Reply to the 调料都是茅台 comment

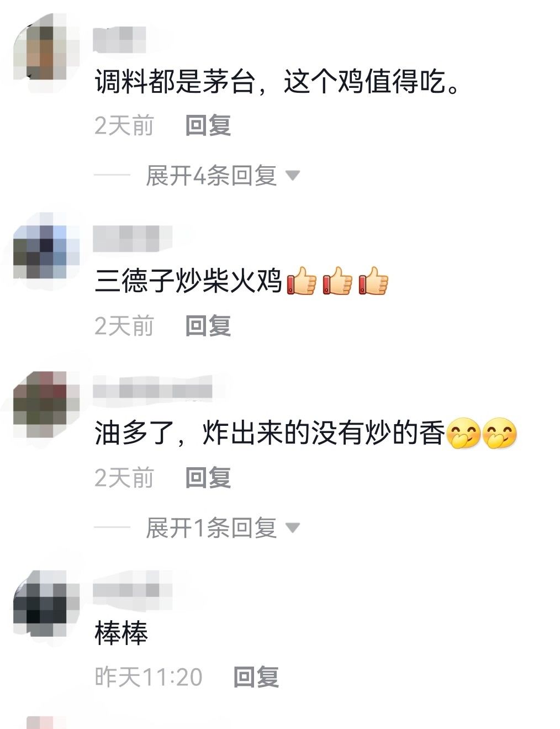pyautogui.click(x=208, y=126)
